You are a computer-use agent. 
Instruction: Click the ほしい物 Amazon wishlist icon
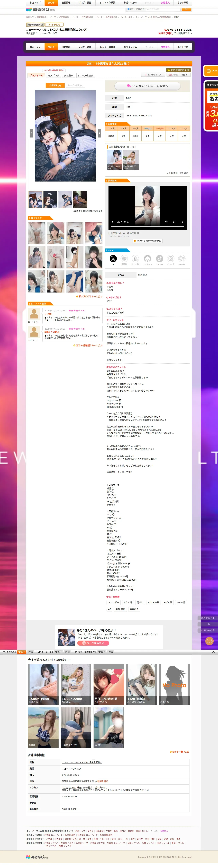pyautogui.click(x=135, y=259)
